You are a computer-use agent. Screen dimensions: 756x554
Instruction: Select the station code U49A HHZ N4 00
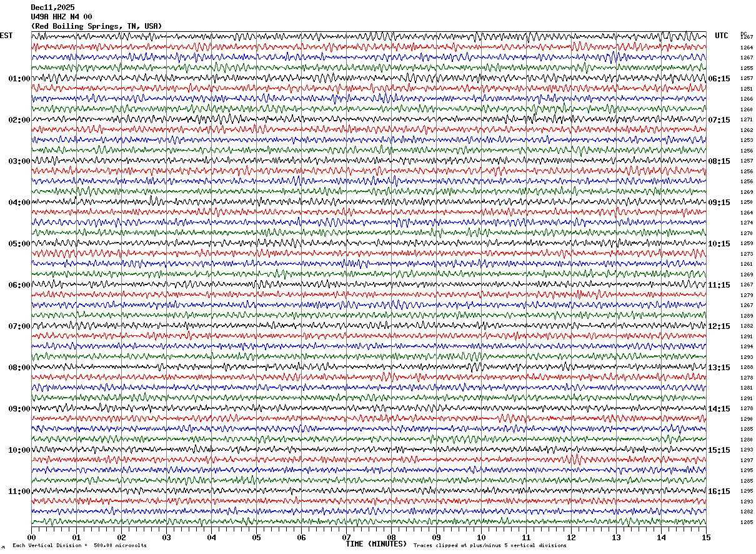coord(61,17)
